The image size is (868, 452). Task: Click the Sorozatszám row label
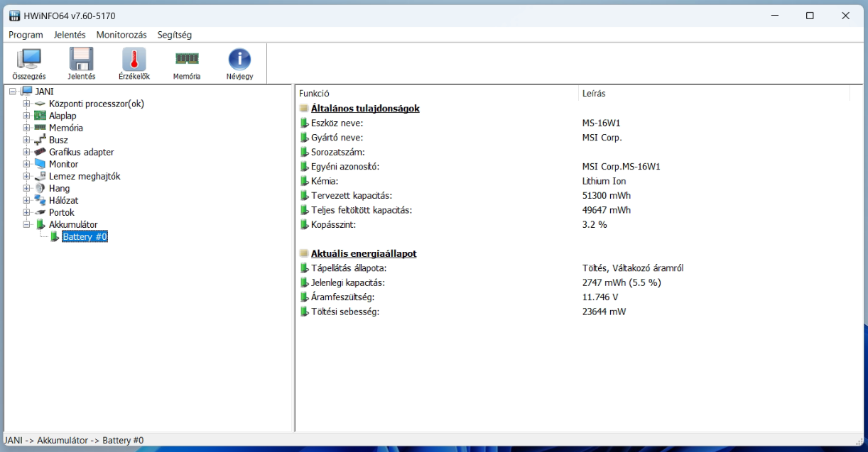(338, 152)
